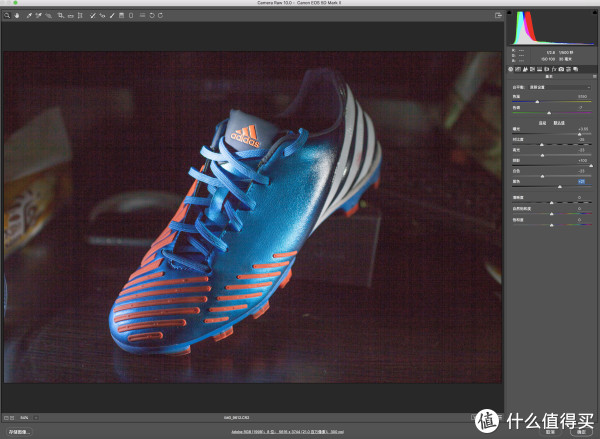
Task: Select the Red Eye Removal tool
Action: click(x=102, y=15)
